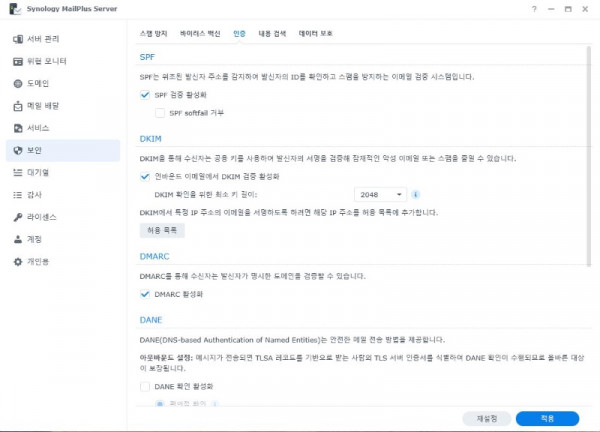Open 메일 배달 sidebar section

[x=44, y=105]
